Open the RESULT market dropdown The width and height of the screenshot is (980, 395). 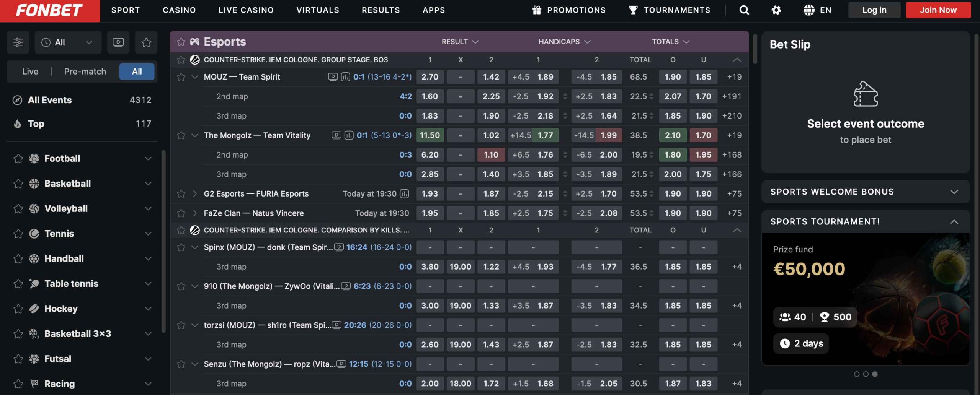point(460,41)
